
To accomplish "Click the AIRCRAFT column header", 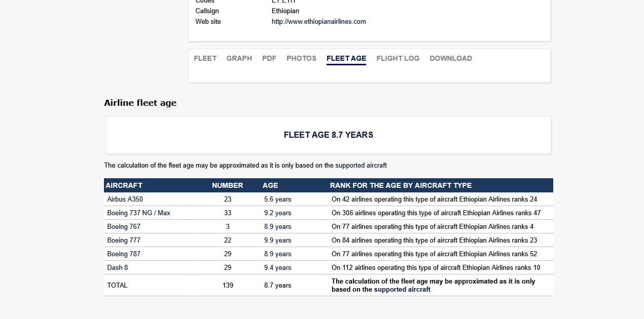I will tap(124, 185).
